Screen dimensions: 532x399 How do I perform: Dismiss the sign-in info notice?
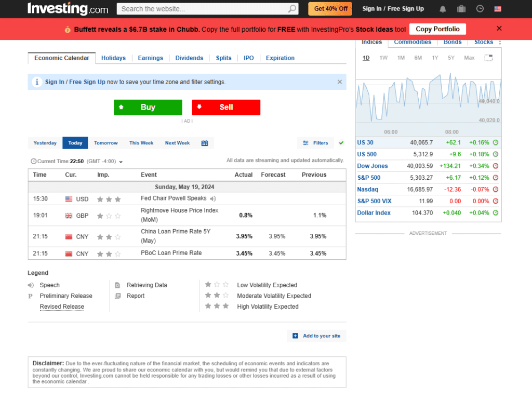[340, 82]
